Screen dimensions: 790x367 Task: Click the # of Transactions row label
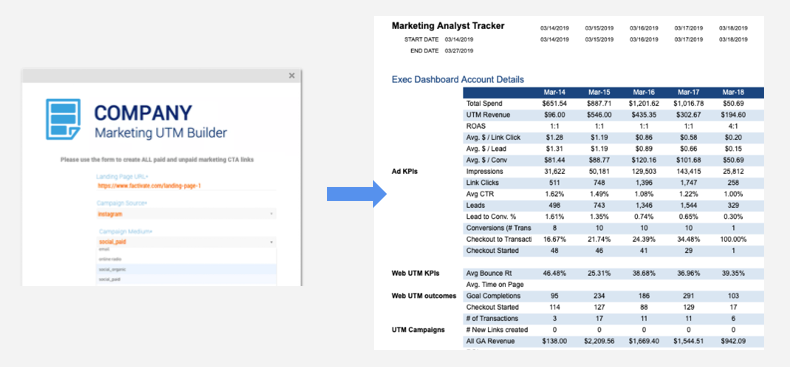point(492,319)
